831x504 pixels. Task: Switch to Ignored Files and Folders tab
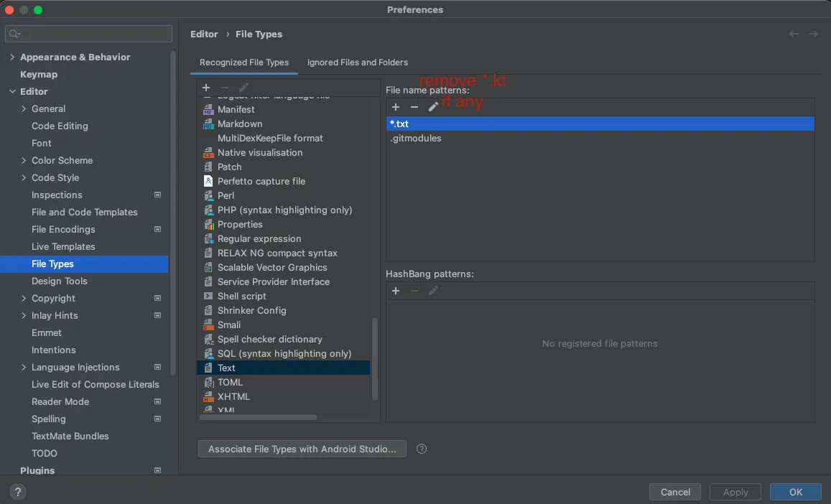358,62
